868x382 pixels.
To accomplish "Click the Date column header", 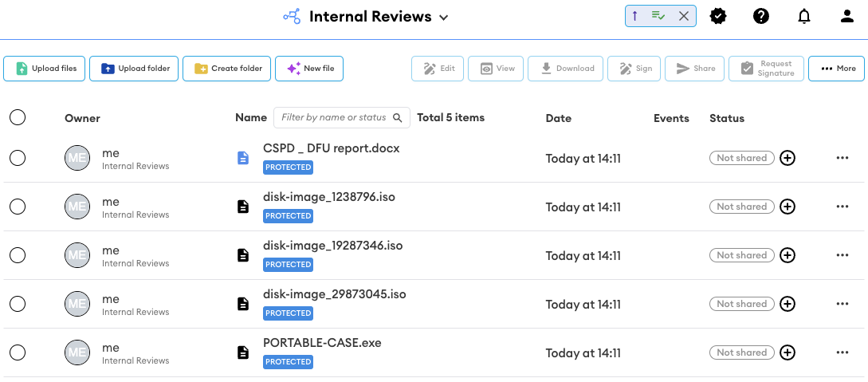I will pyautogui.click(x=559, y=118).
